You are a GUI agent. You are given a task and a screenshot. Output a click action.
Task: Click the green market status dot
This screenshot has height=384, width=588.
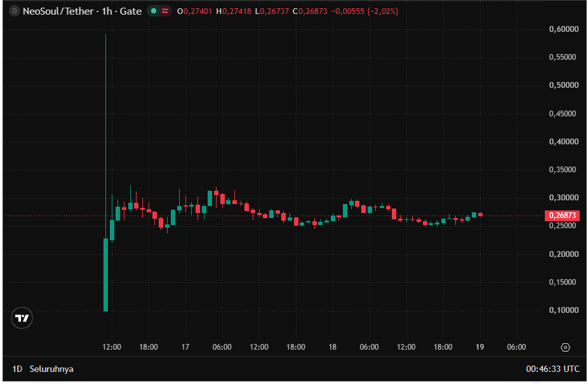[154, 11]
